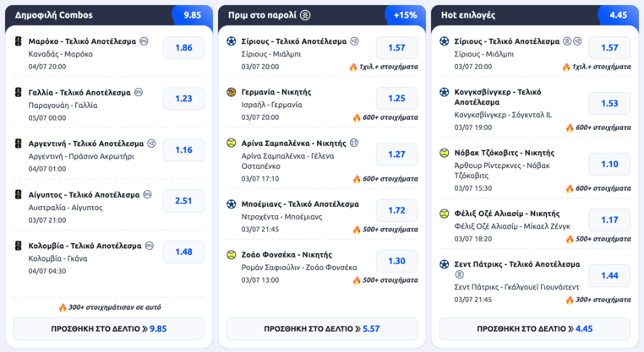The height and width of the screenshot is (352, 644).
Task: Click the 9.85 total odds badge
Action: coord(192,15)
